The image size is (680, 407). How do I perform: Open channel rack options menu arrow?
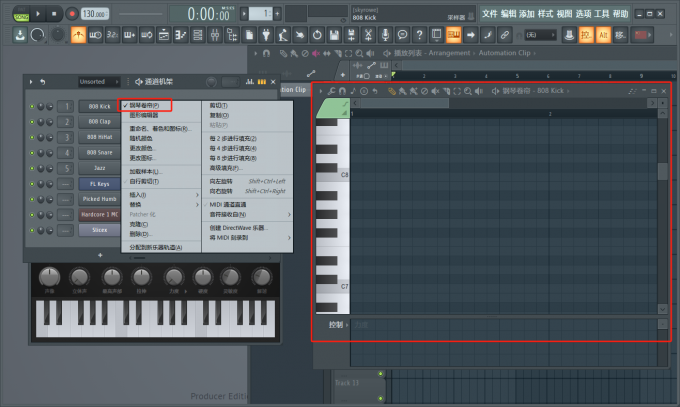[x=31, y=82]
